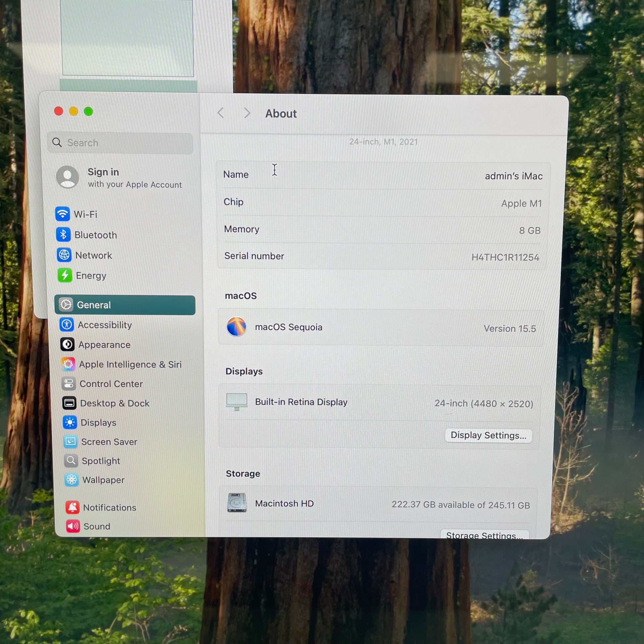Click the Screen Saver icon
Image resolution: width=644 pixels, height=644 pixels.
pyautogui.click(x=70, y=442)
